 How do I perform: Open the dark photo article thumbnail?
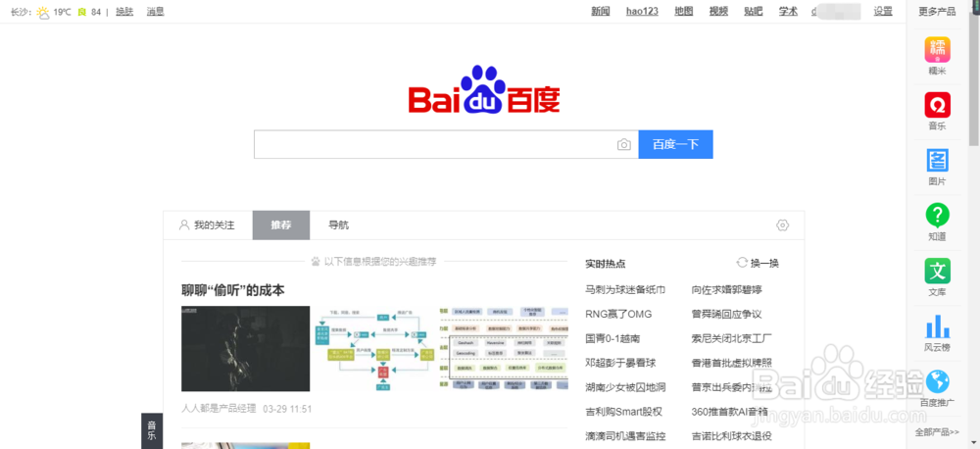click(246, 348)
